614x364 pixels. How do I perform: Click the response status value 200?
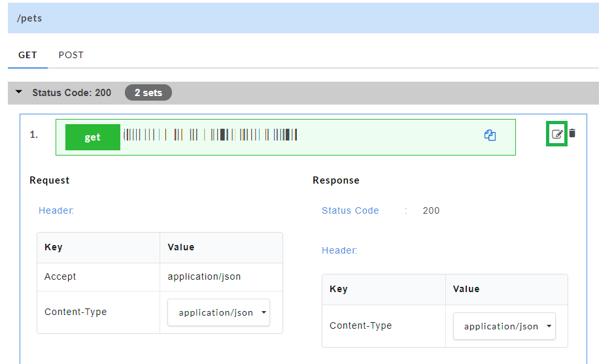click(x=431, y=210)
